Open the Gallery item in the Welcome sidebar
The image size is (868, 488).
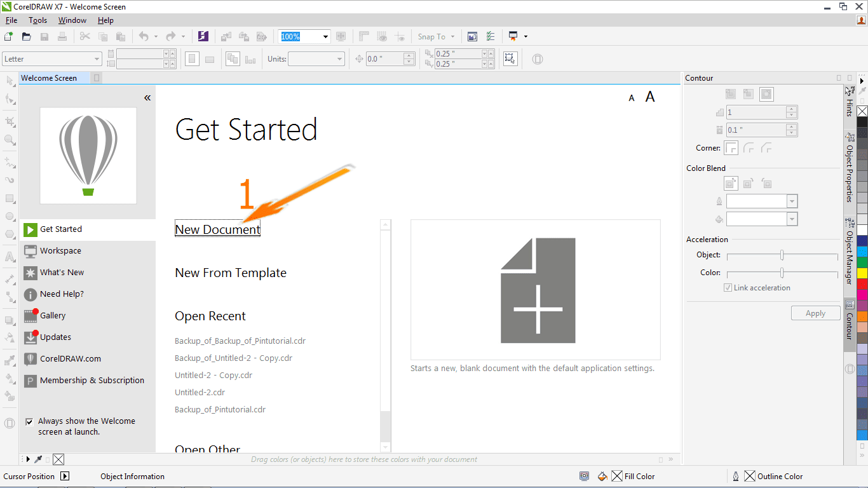point(52,315)
